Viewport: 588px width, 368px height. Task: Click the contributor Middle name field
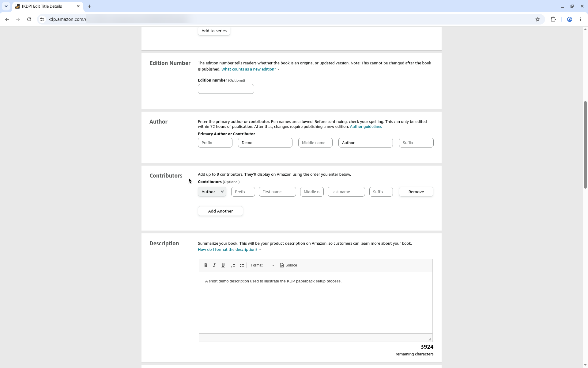[312, 192]
